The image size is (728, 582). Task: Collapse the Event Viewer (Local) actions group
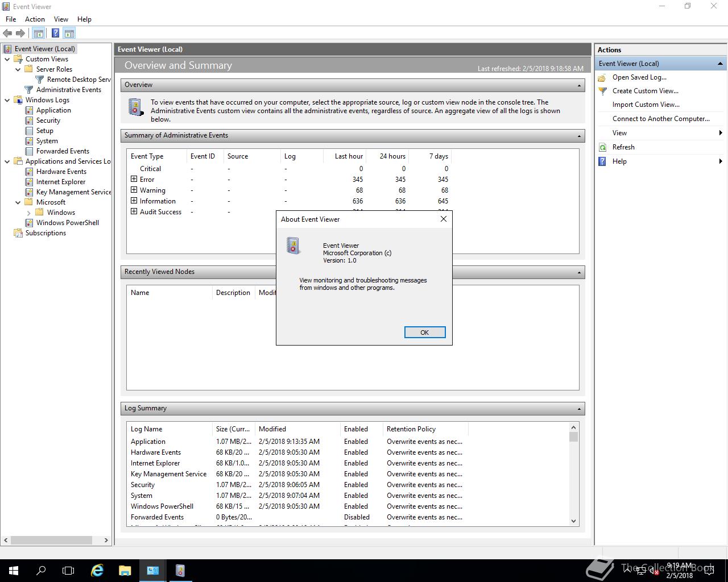click(x=720, y=64)
